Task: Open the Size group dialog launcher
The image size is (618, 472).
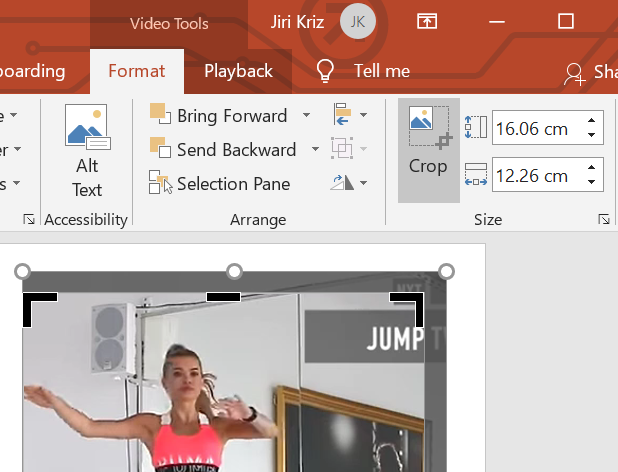Action: pyautogui.click(x=604, y=219)
